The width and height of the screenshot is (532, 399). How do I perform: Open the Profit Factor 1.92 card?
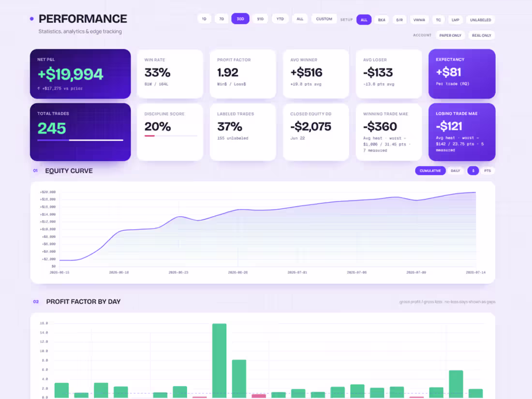point(243,74)
